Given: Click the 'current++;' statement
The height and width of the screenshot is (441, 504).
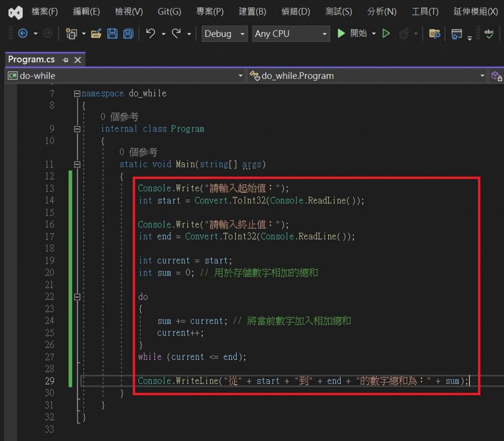Looking at the screenshot, I should click(180, 333).
